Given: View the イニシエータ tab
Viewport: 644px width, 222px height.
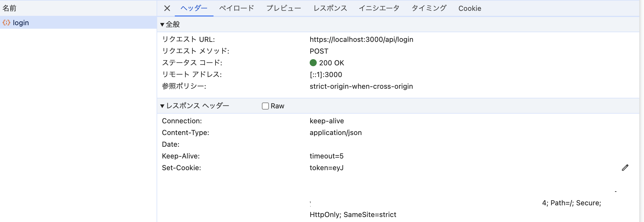Looking at the screenshot, I should [x=379, y=8].
